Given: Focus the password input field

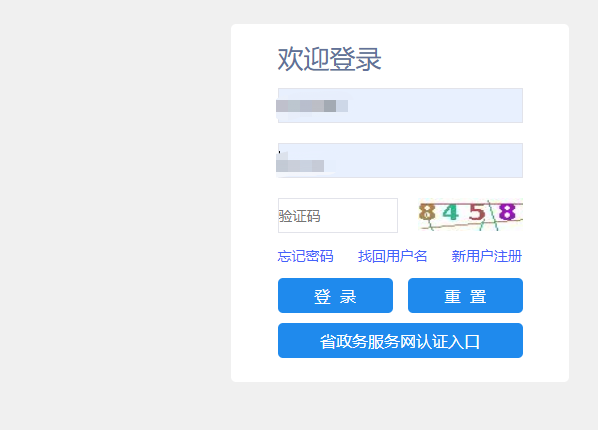Looking at the screenshot, I should click(400, 160).
